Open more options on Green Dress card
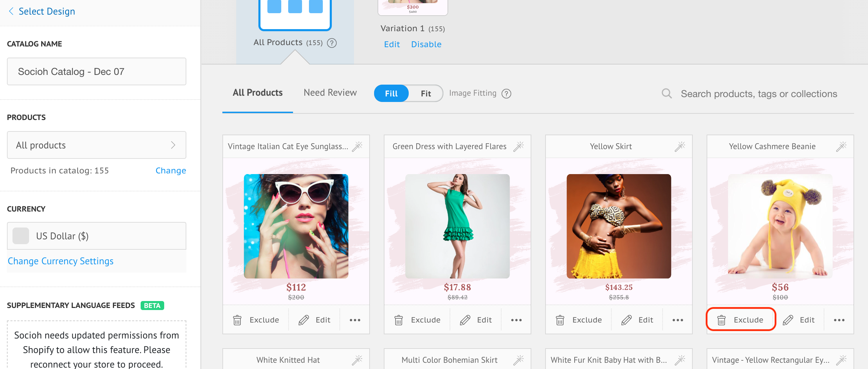868x369 pixels. [x=516, y=320]
